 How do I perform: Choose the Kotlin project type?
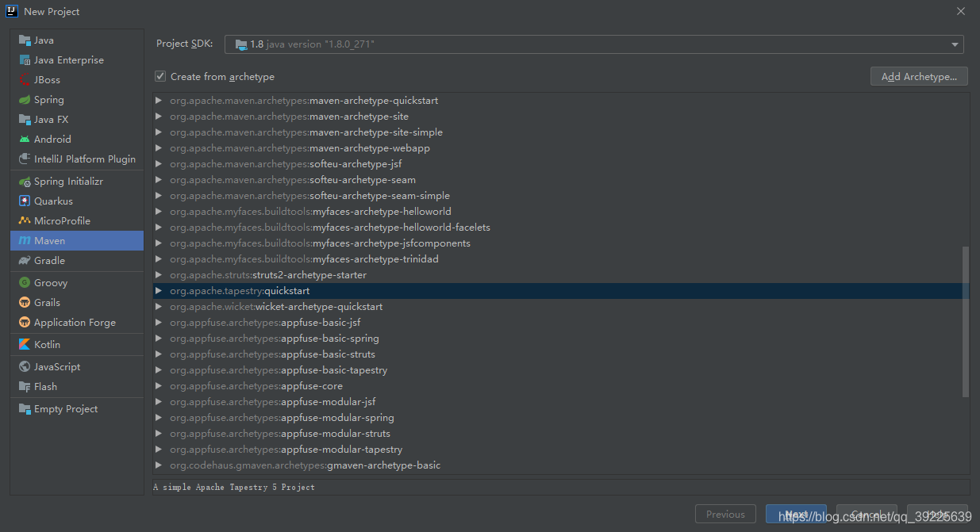click(77, 345)
